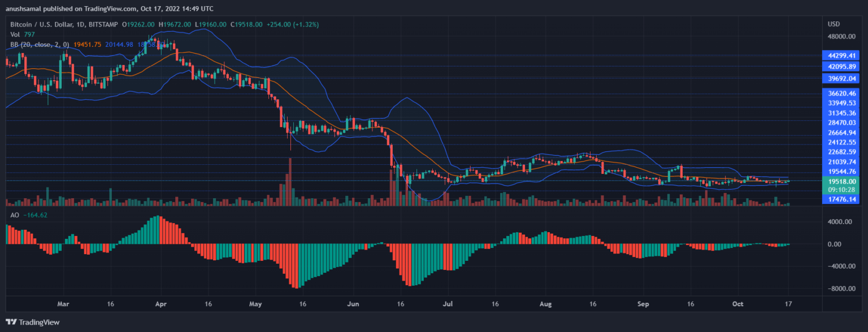
Task: Click the 42095.89 price level label
Action: (x=840, y=67)
